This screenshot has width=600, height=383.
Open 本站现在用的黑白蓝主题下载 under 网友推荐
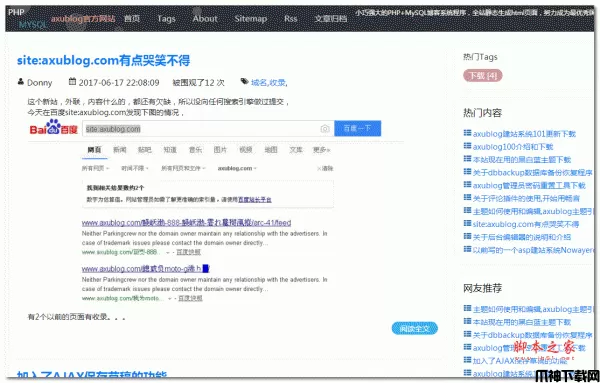tap(522, 322)
